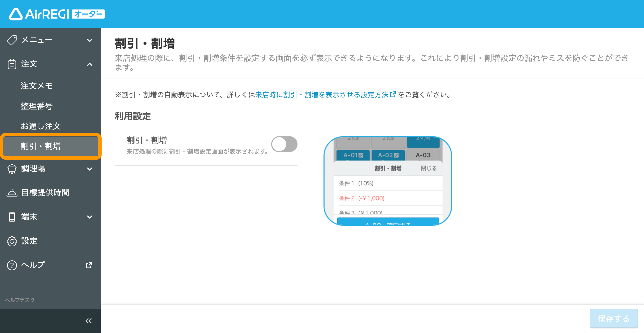Click the 利用設定 section heading
Screen dimensions: 644x333
(x=133, y=116)
